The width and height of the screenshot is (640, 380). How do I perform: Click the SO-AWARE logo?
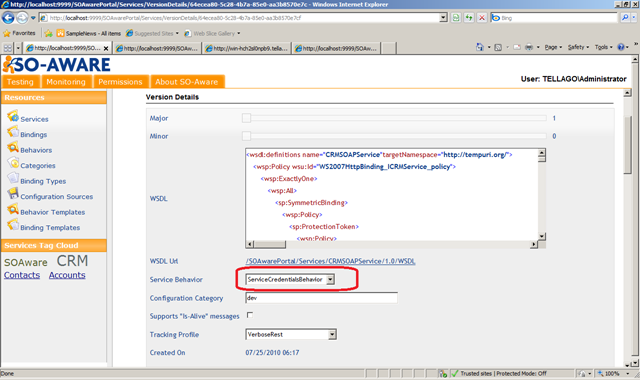point(56,64)
